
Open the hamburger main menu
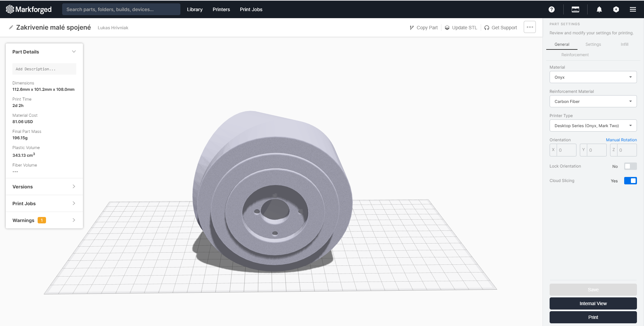coord(633,9)
